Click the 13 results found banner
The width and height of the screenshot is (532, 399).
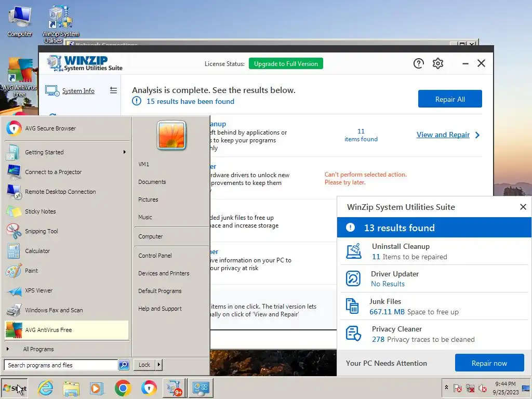(x=434, y=228)
